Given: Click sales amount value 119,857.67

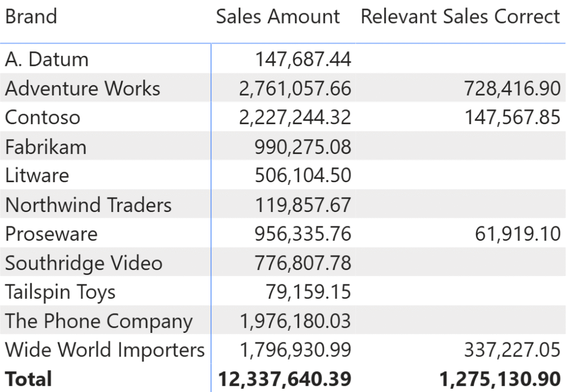Looking at the screenshot, I should [x=303, y=205].
